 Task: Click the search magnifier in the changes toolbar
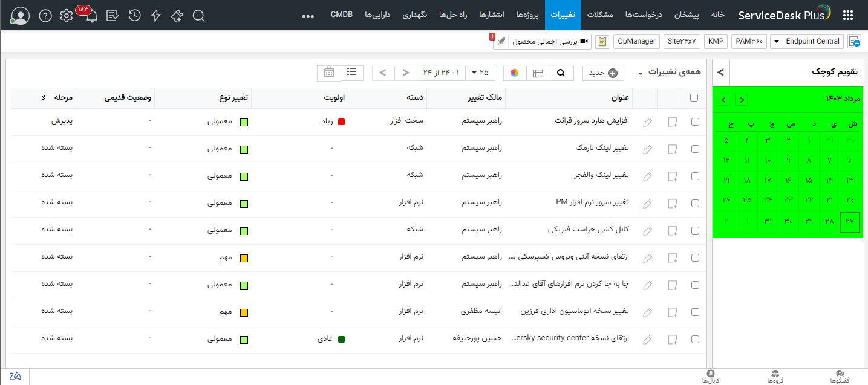[x=561, y=73]
